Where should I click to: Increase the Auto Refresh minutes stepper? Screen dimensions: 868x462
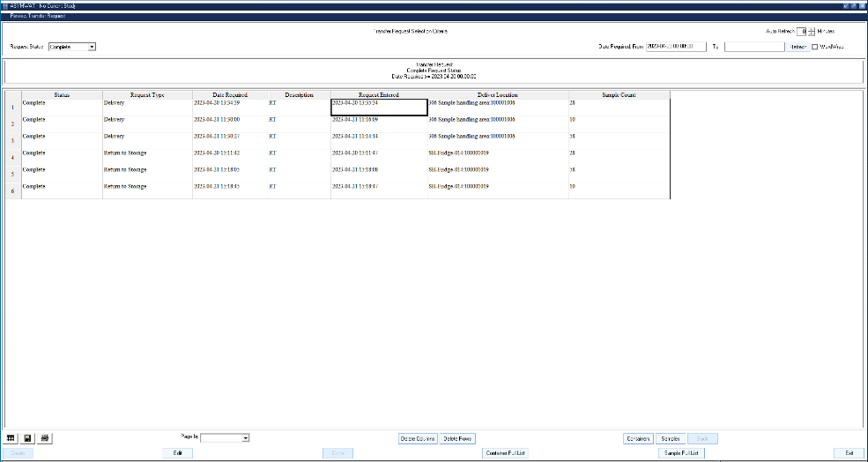click(812, 28)
